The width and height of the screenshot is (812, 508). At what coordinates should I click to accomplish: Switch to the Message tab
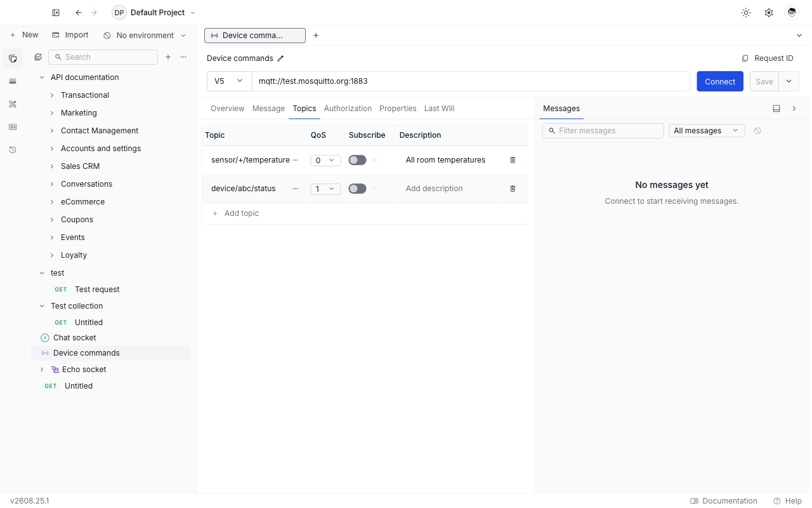268,109
